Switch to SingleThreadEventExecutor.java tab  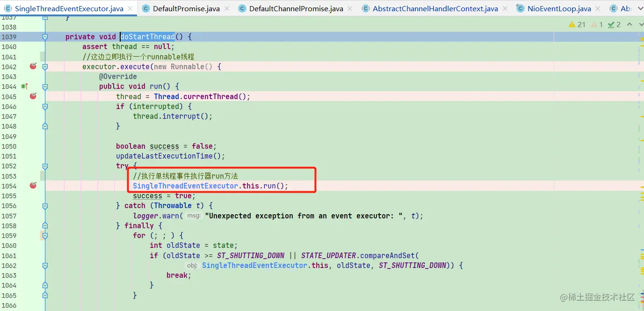coord(69,9)
